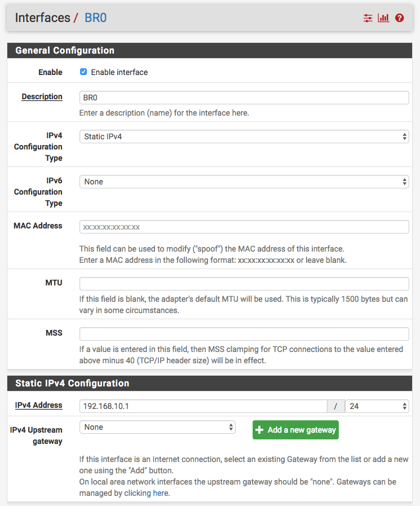Click the related settings sliders icon
The width and height of the screenshot is (420, 506).
(x=368, y=18)
